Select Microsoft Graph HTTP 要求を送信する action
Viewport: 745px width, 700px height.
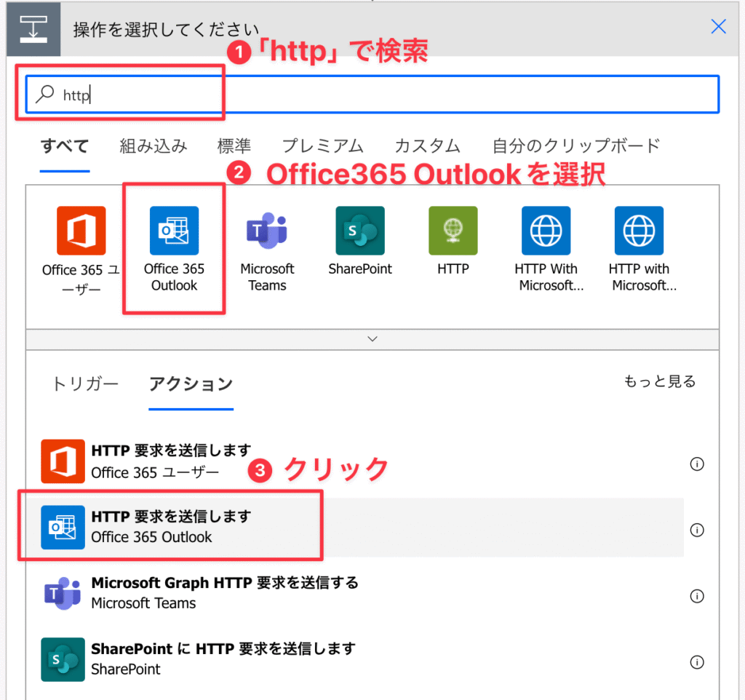pyautogui.click(x=355, y=594)
